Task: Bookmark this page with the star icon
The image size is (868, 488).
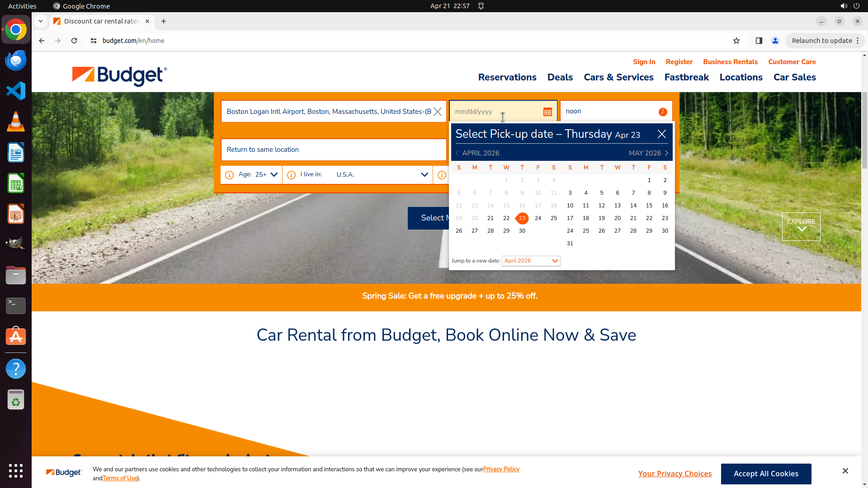Action: click(736, 41)
